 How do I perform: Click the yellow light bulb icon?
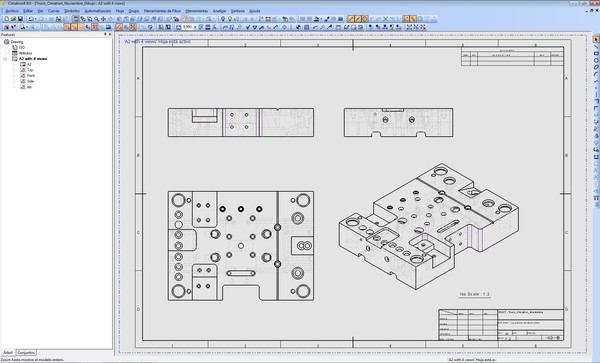[230, 18]
